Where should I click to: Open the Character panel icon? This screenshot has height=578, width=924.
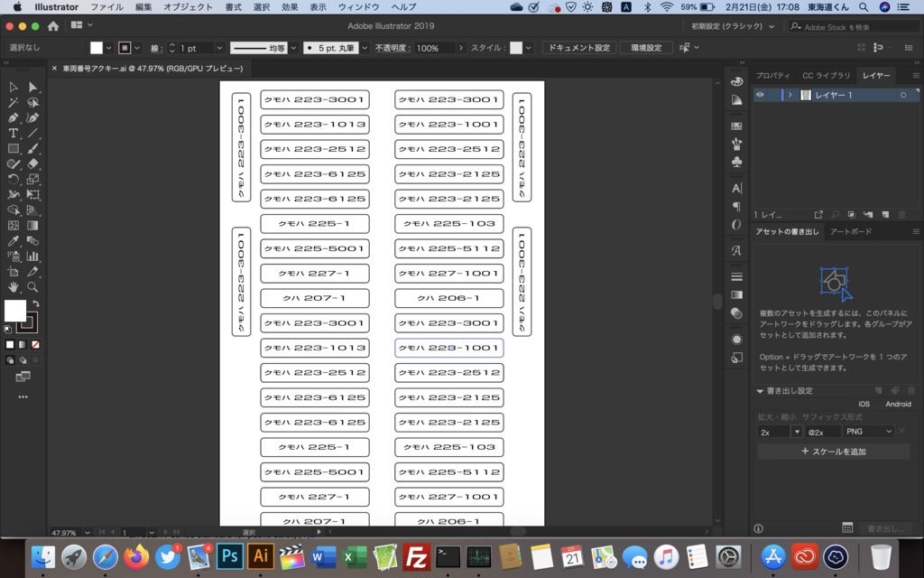[736, 188]
